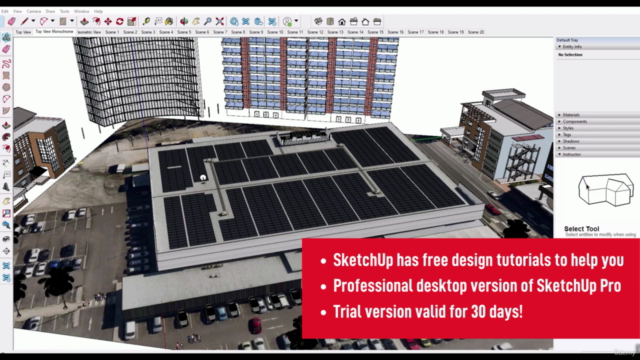
Task: Switch to the Scene 20 tab
Action: pyautogui.click(x=476, y=32)
